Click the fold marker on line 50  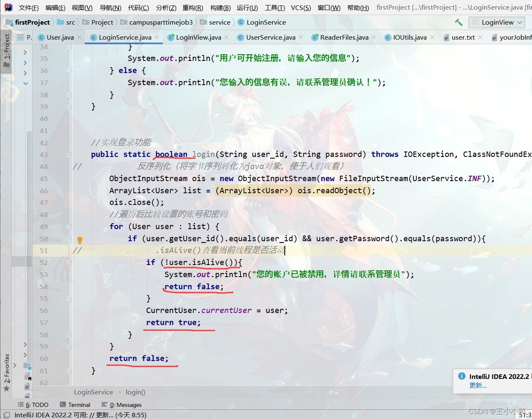69,239
